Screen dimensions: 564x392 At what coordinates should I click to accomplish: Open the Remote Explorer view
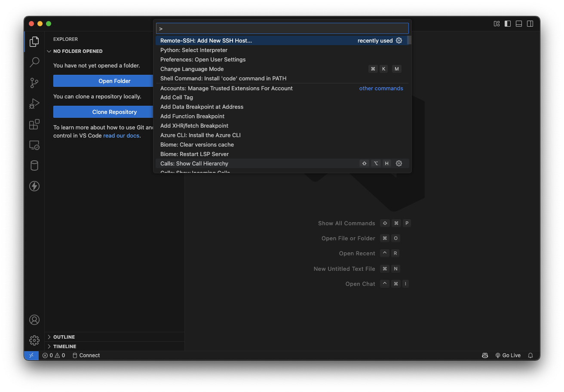pos(34,145)
